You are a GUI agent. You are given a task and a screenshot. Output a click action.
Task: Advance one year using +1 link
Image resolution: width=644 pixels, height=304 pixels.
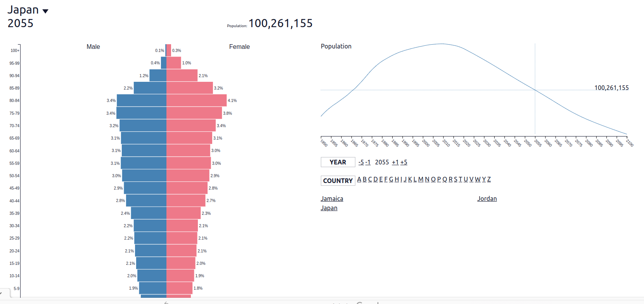click(x=395, y=162)
